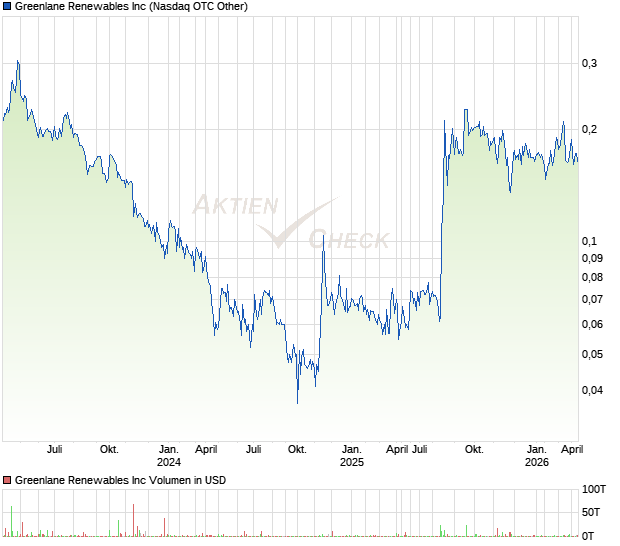
Task: Click the 0,06 price axis label
Action: (592, 324)
